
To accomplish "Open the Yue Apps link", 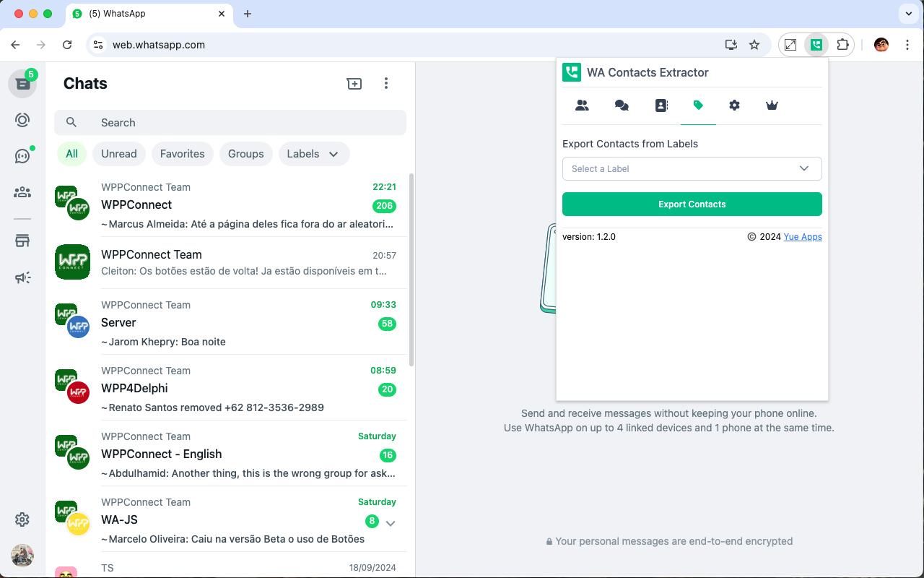I will click(803, 237).
